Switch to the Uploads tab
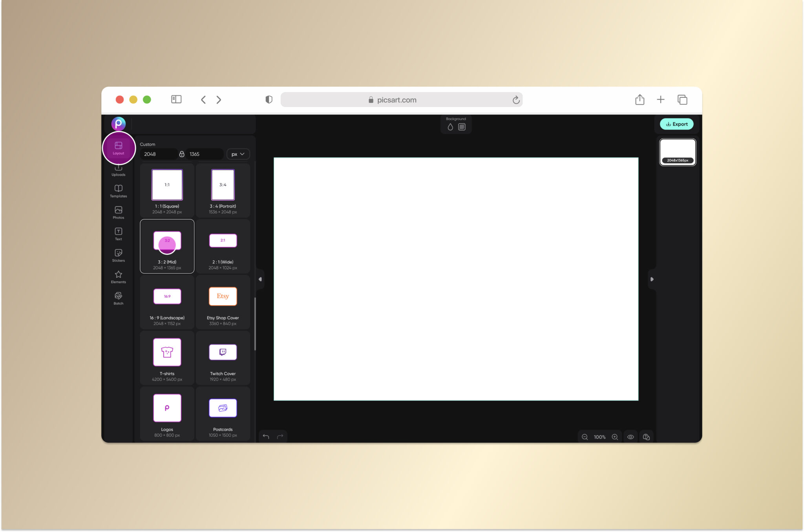Screen dimensions: 804x532 (x=118, y=171)
